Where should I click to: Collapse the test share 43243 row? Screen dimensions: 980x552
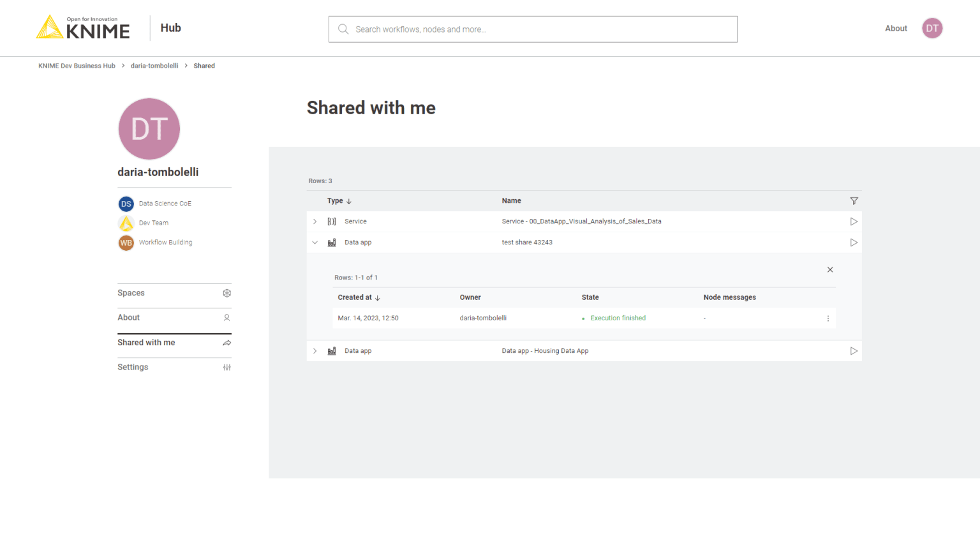pyautogui.click(x=315, y=242)
